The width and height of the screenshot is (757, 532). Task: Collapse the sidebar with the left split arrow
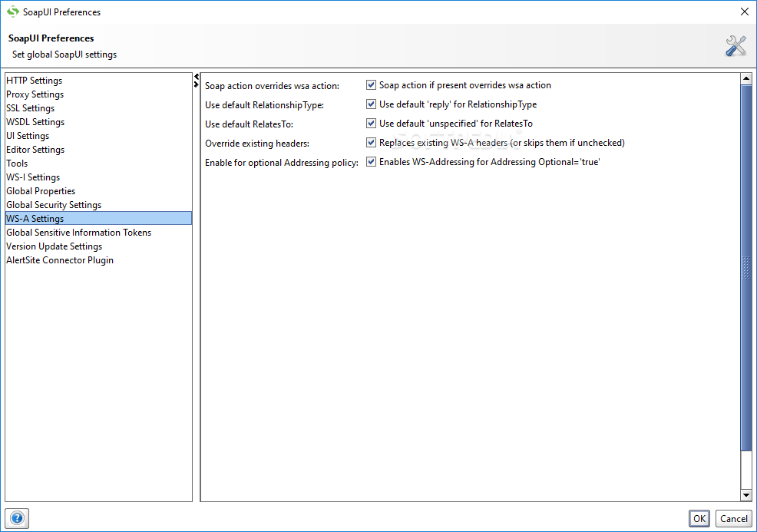click(x=197, y=77)
